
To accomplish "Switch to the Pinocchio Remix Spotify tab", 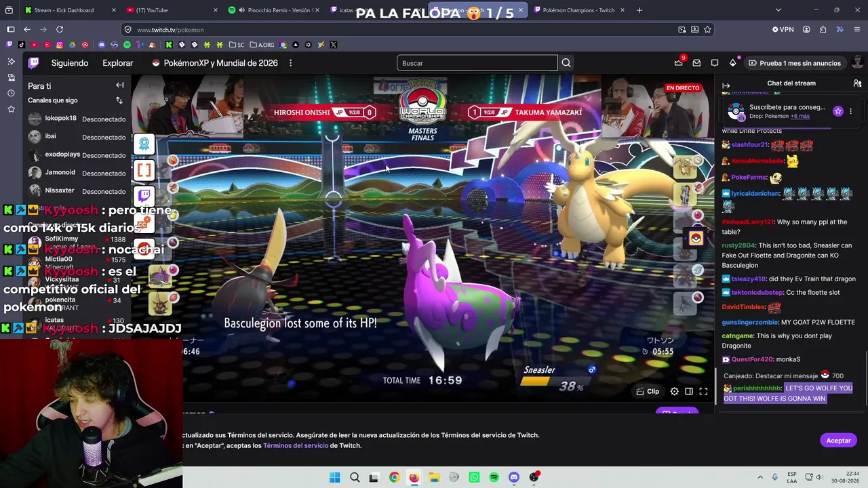I will tap(274, 10).
